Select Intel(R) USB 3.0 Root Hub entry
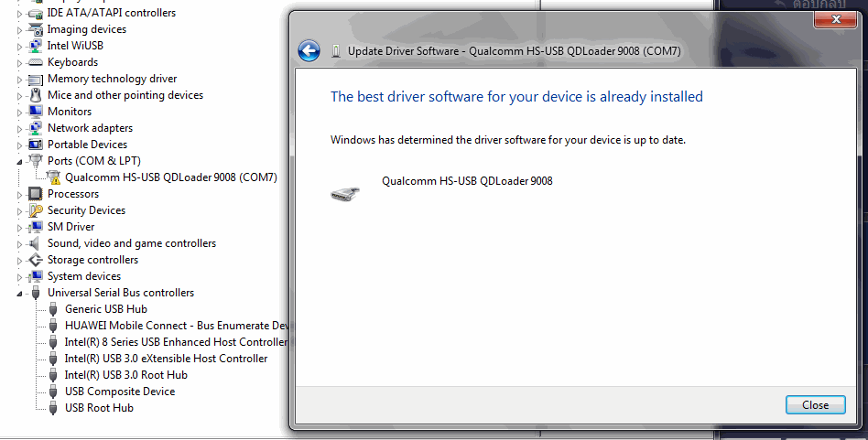This screenshot has height=440, width=868. (x=126, y=375)
